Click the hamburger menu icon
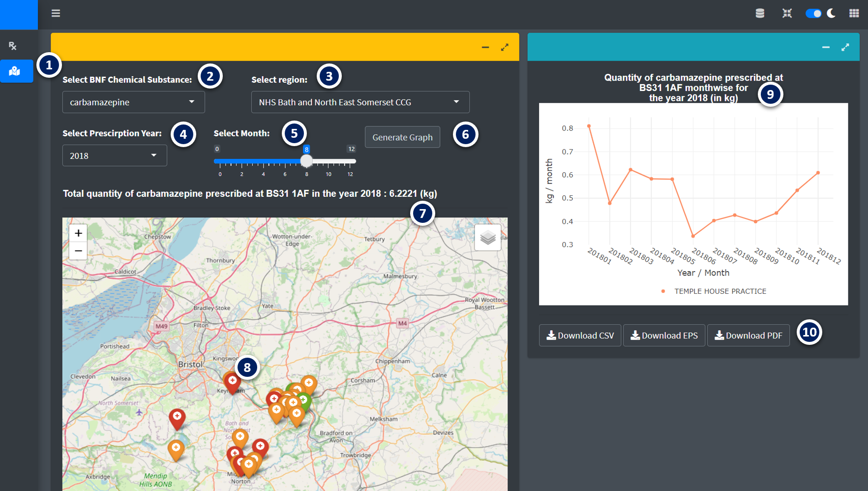 (56, 13)
